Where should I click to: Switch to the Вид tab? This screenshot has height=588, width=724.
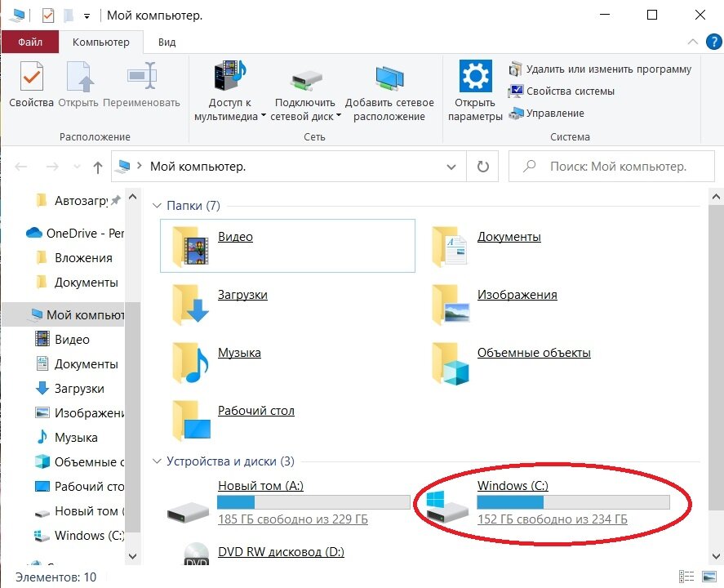pyautogui.click(x=167, y=42)
